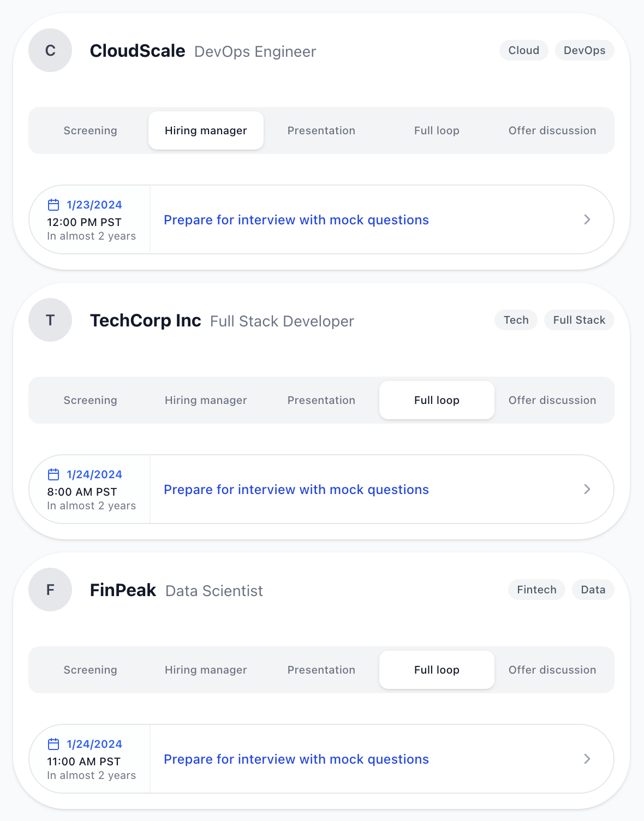The image size is (644, 821).
Task: Click the TechCorp Inc avatar icon
Action: click(50, 320)
